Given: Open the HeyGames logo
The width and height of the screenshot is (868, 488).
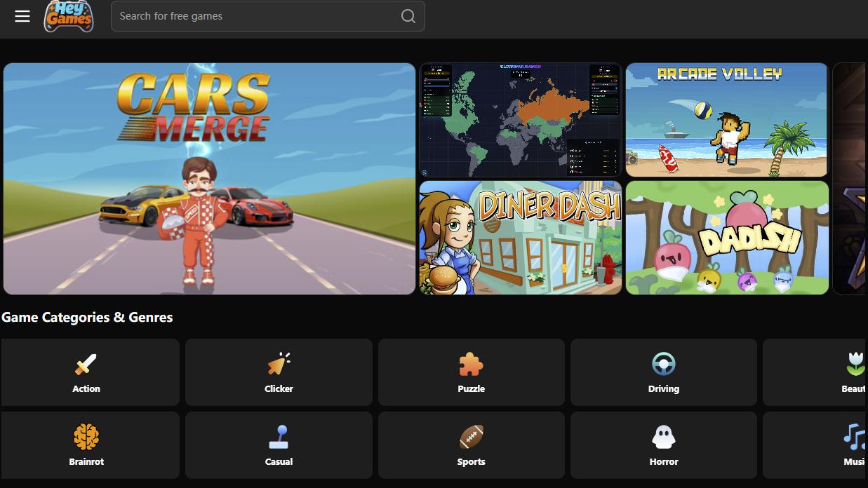Looking at the screenshot, I should 68,15.
